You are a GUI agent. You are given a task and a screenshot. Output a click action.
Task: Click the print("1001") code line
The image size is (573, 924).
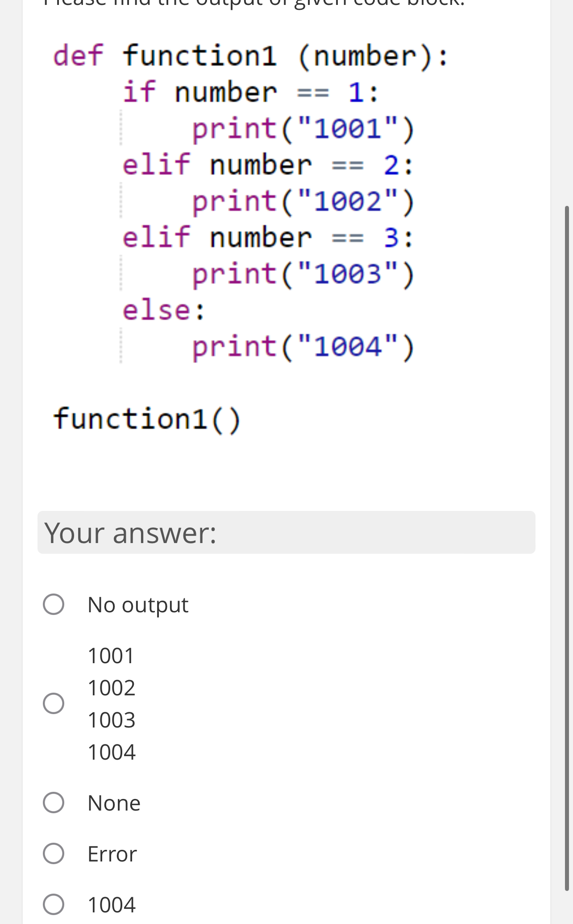(x=303, y=129)
